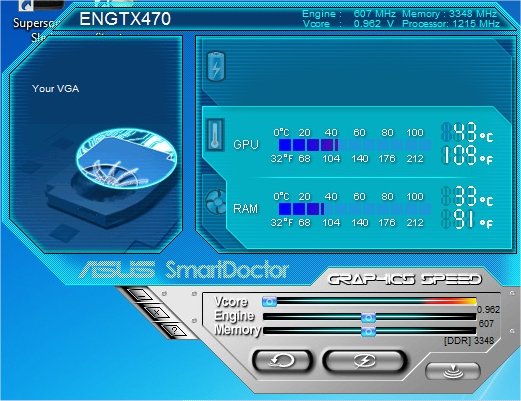Click the 607 value beside Engine slider
The image size is (521, 401).
click(486, 323)
